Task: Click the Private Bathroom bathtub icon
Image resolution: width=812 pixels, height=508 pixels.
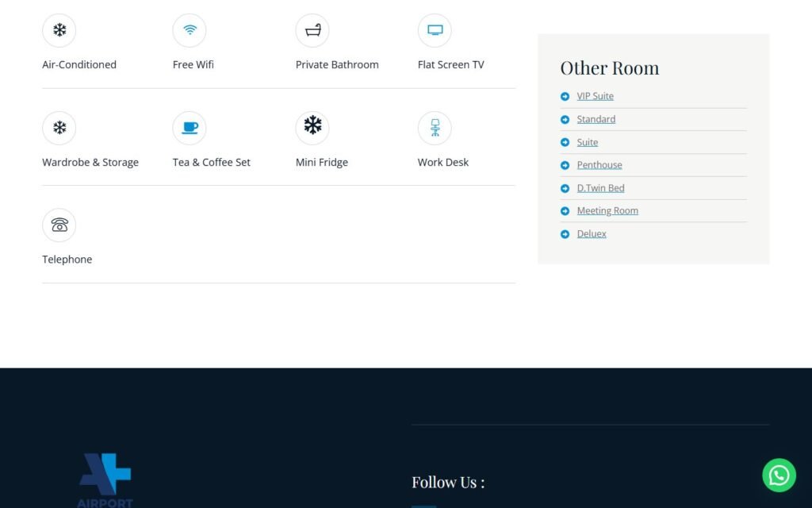Action: coord(312,30)
